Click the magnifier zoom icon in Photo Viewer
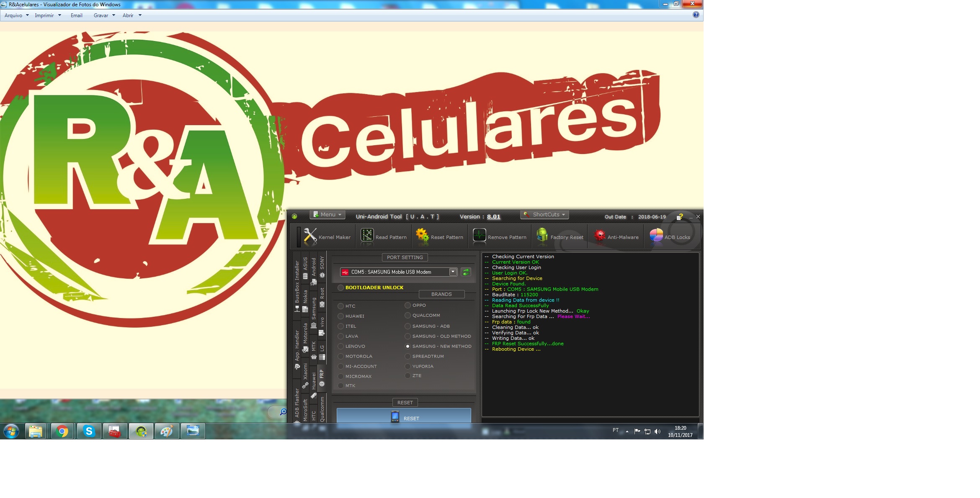Screen dimensions: 980x498 pos(283,412)
